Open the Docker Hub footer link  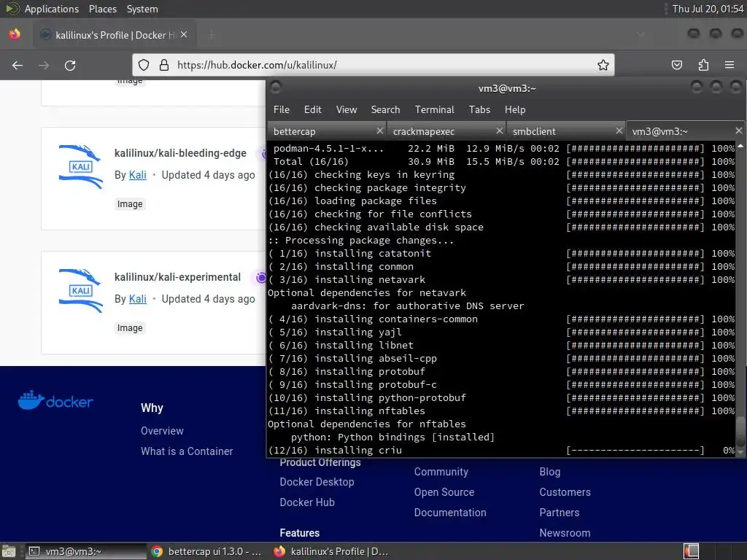point(307,502)
